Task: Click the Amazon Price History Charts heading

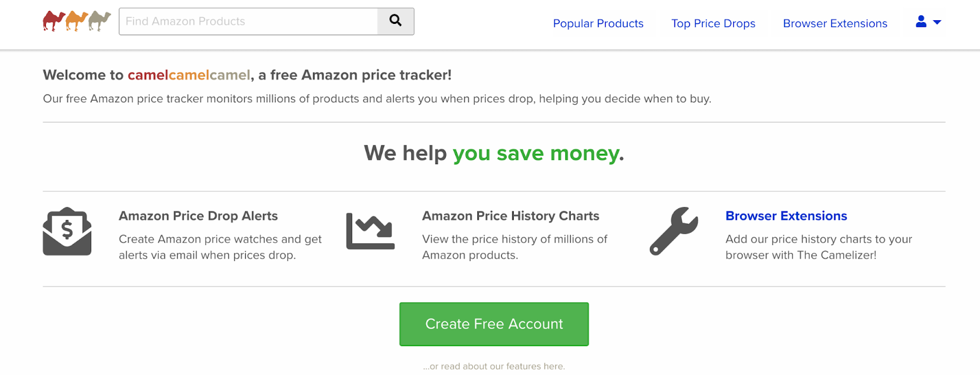Action: coord(510,216)
